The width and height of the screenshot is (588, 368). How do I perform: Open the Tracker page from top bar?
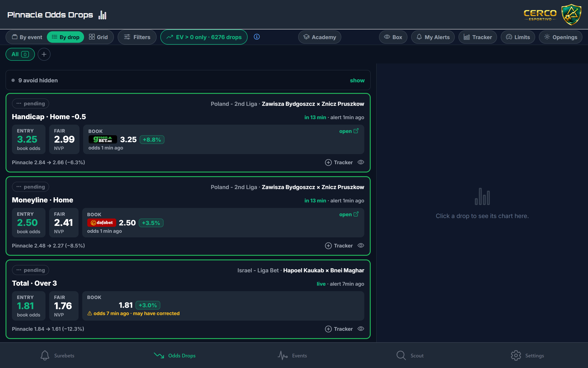pyautogui.click(x=478, y=37)
